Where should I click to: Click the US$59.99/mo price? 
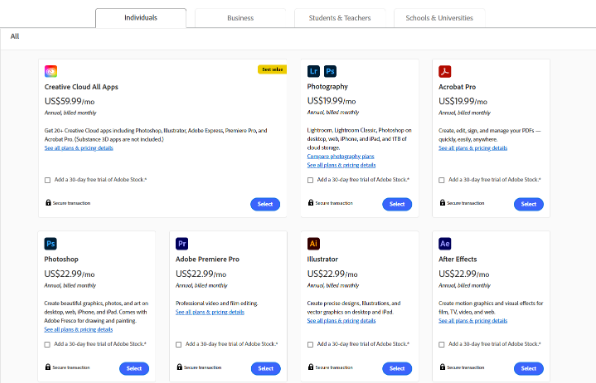point(70,101)
